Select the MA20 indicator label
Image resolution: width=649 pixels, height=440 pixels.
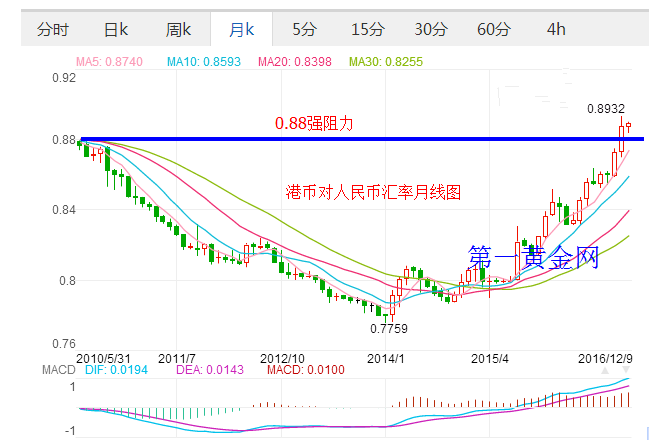[294, 62]
